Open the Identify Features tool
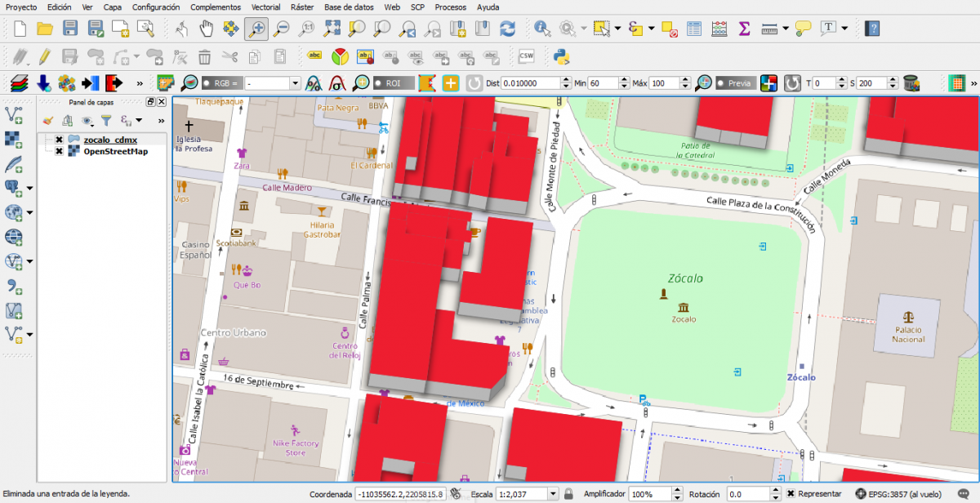 541,29
